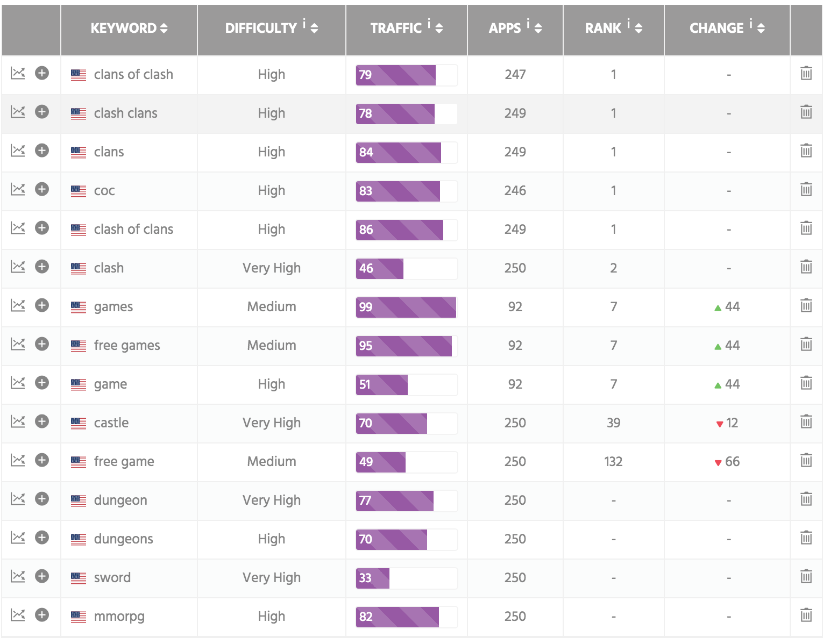Image resolution: width=823 pixels, height=644 pixels.
Task: Delete the mmorpg keyword row
Action: tap(806, 615)
